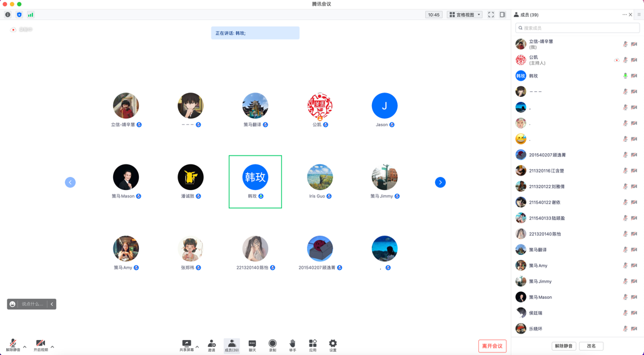Toggle the side panel layout icon
The image size is (644, 355).
click(502, 14)
